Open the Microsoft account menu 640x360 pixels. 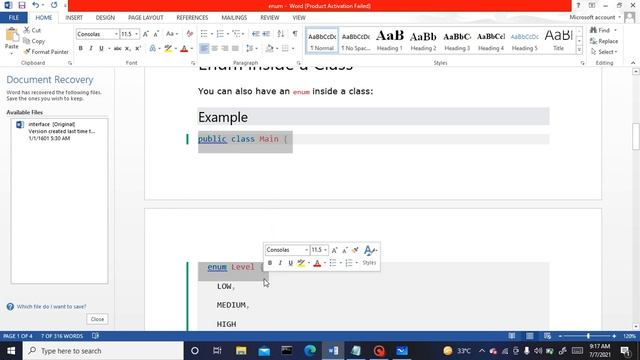coord(595,17)
